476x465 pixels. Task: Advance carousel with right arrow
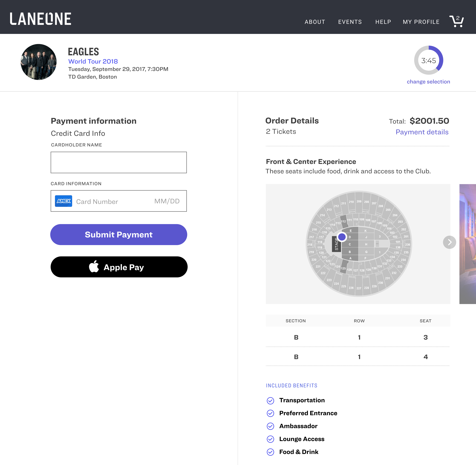tap(449, 242)
